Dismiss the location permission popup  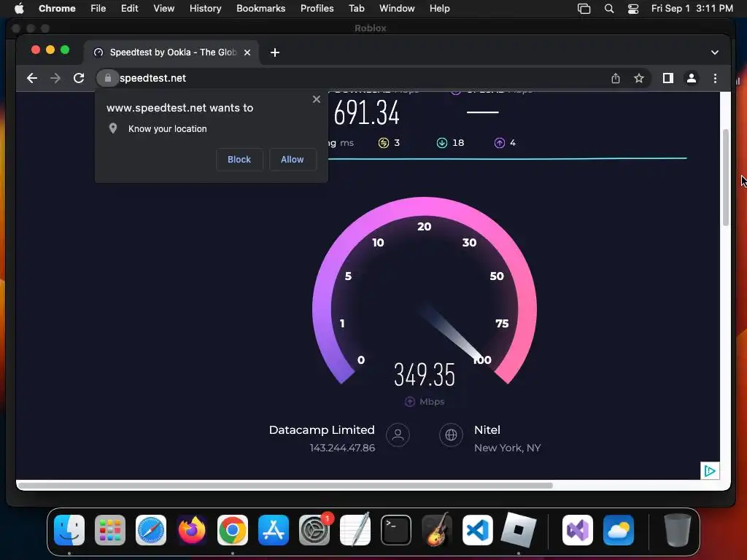click(317, 99)
